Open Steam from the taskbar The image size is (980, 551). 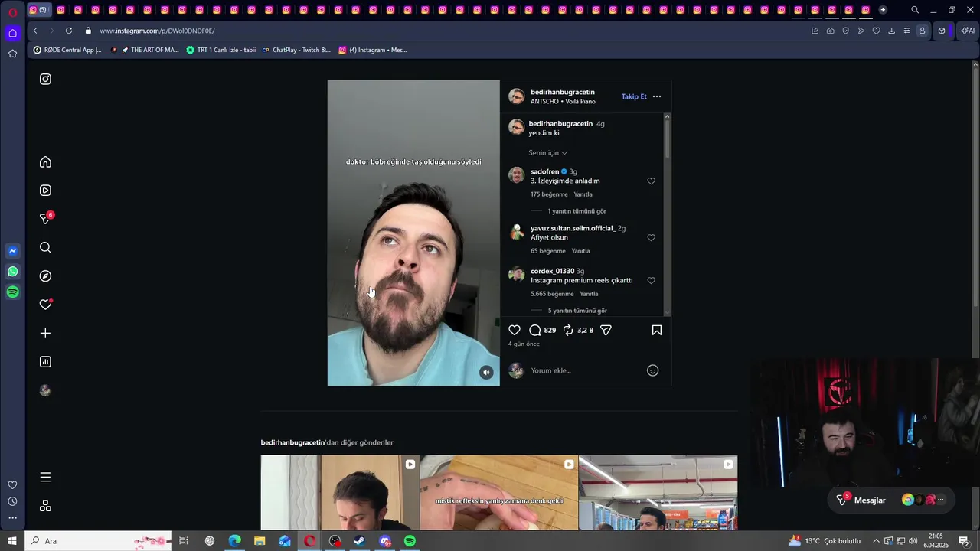coord(359,541)
